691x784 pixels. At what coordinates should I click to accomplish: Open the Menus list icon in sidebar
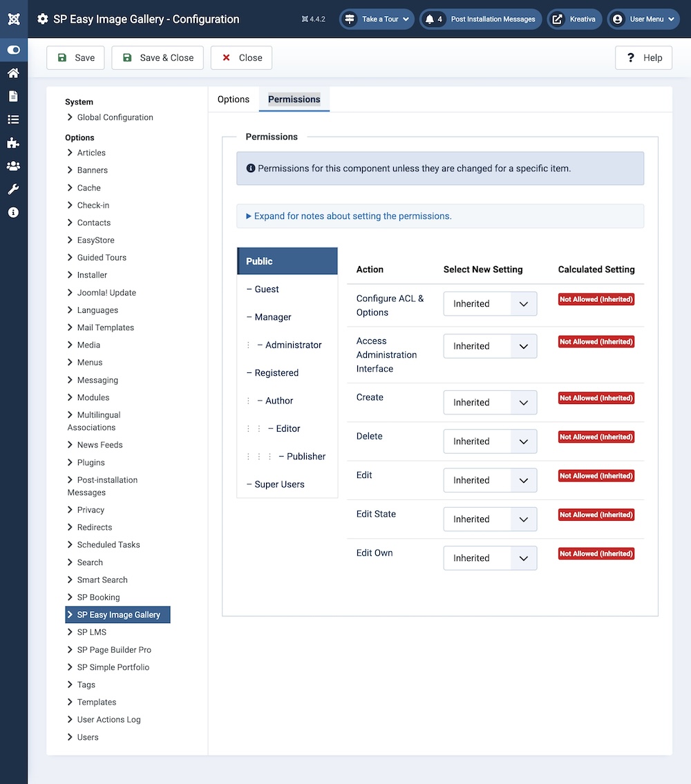(x=13, y=119)
